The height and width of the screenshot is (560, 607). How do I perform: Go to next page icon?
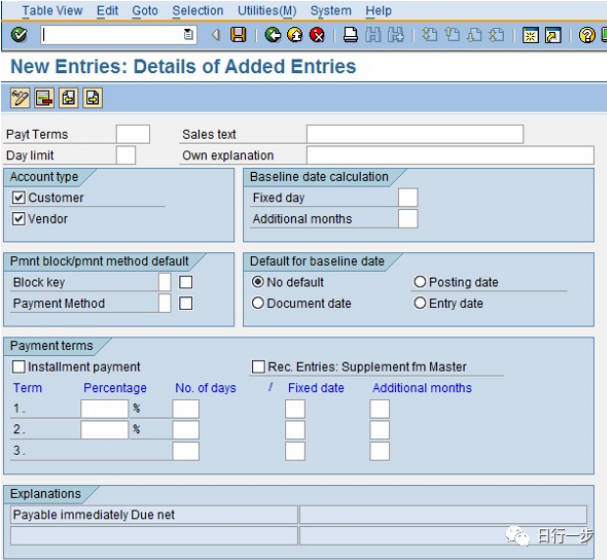pos(474,35)
